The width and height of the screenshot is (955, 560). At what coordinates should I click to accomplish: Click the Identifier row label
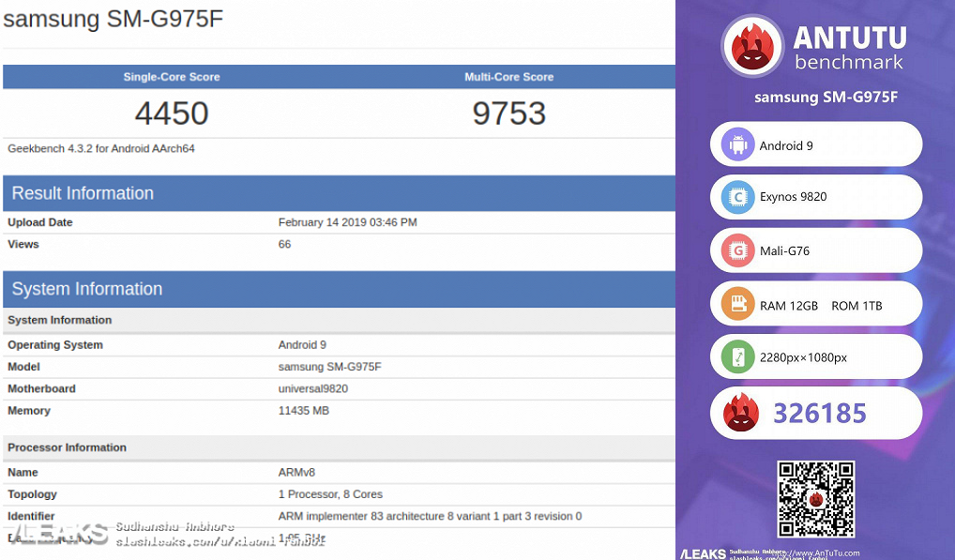[31, 516]
